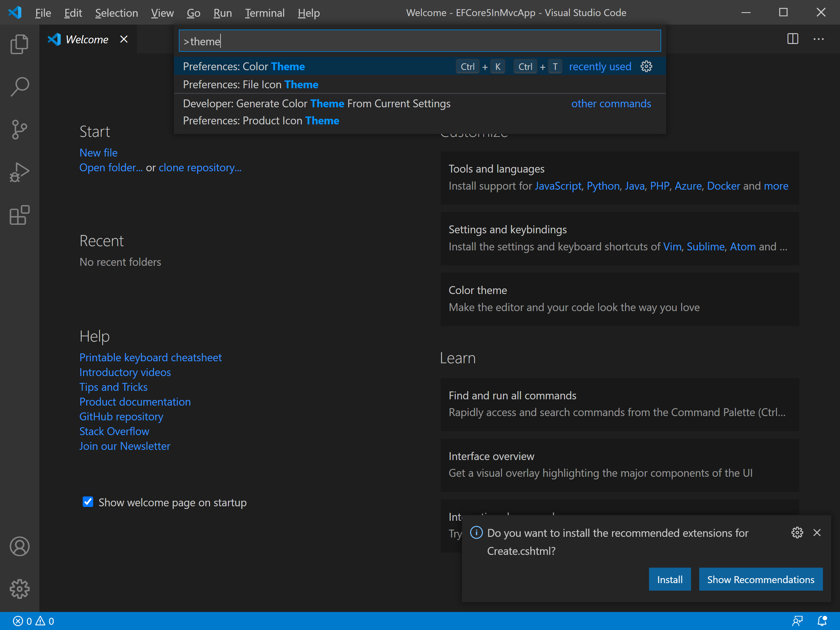Open the Explorer view in activity bar
Screen dimensions: 840x630
click(19, 44)
